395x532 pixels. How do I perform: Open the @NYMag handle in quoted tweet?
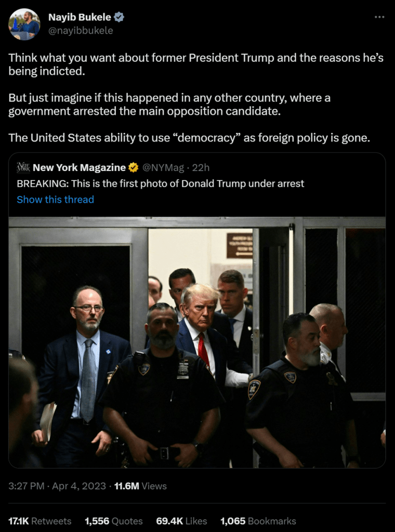click(163, 167)
